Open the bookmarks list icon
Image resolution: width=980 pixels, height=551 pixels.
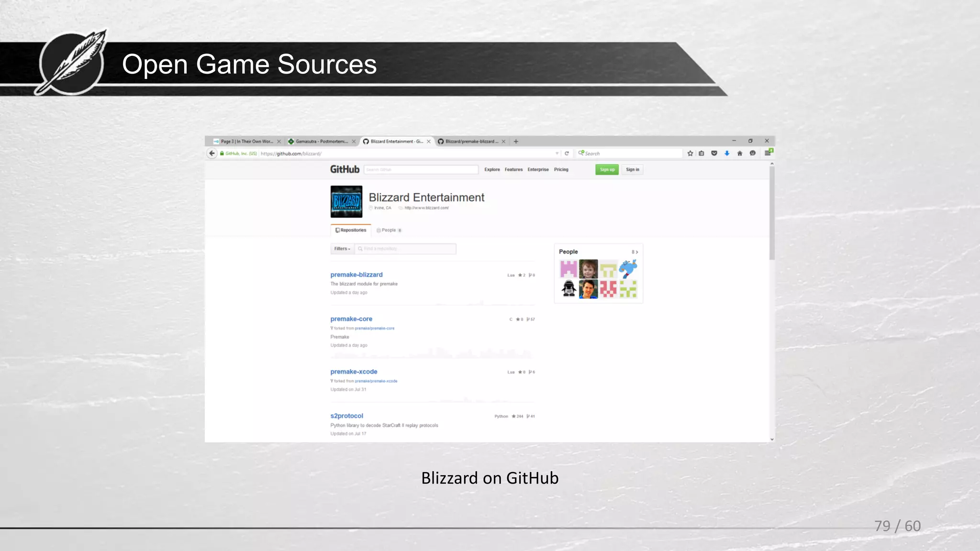(702, 153)
